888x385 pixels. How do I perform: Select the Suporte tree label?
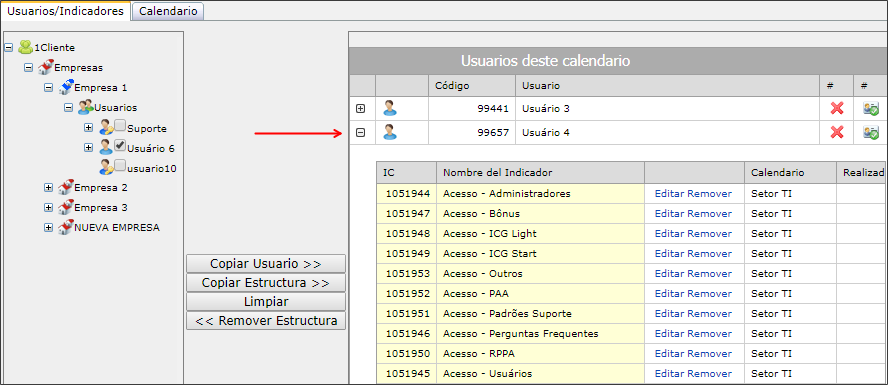[x=147, y=129]
